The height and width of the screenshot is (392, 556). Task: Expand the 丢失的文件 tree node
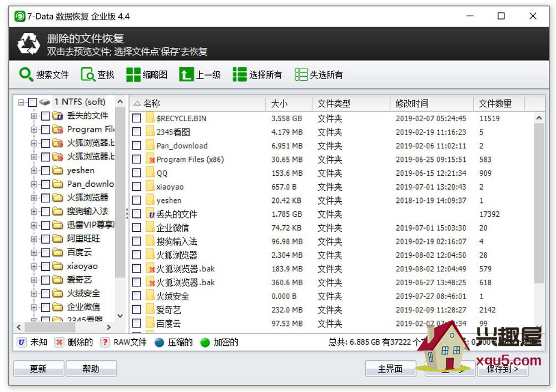(34, 116)
